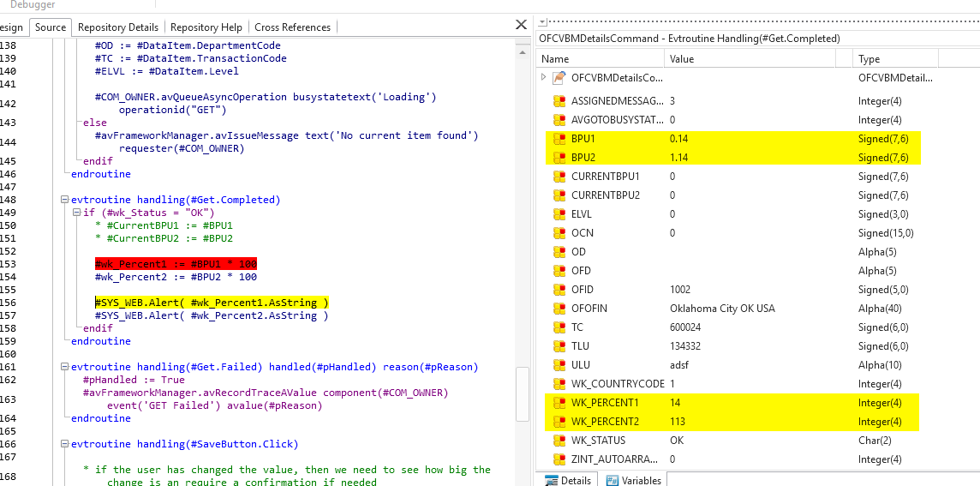Image resolution: width=980 pixels, height=486 pixels.
Task: Click the highlighted Alert wk_Percent1 line
Action: (x=212, y=303)
